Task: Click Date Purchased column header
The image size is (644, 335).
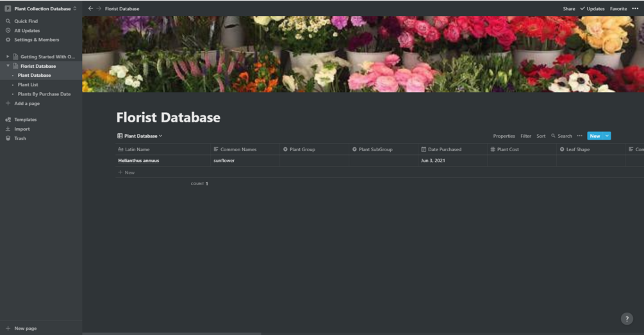Action: (452, 149)
